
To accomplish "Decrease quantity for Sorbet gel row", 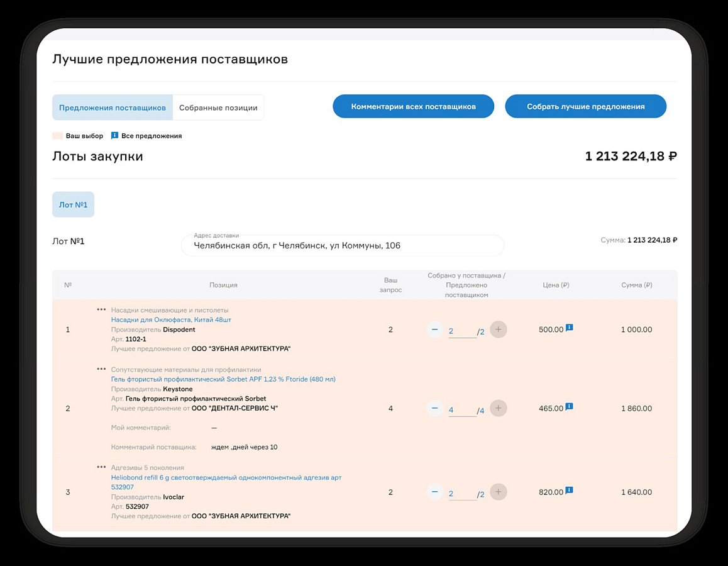I will [x=434, y=408].
